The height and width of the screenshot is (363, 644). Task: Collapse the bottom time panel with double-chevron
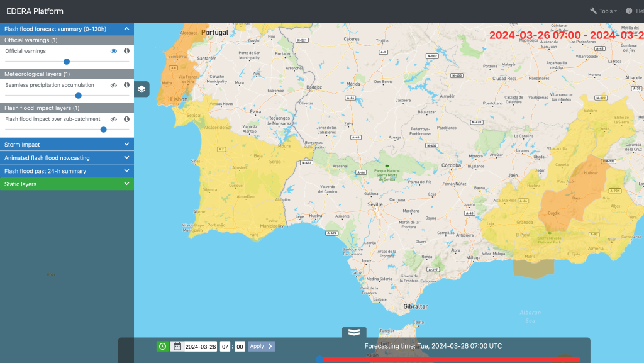(354, 332)
